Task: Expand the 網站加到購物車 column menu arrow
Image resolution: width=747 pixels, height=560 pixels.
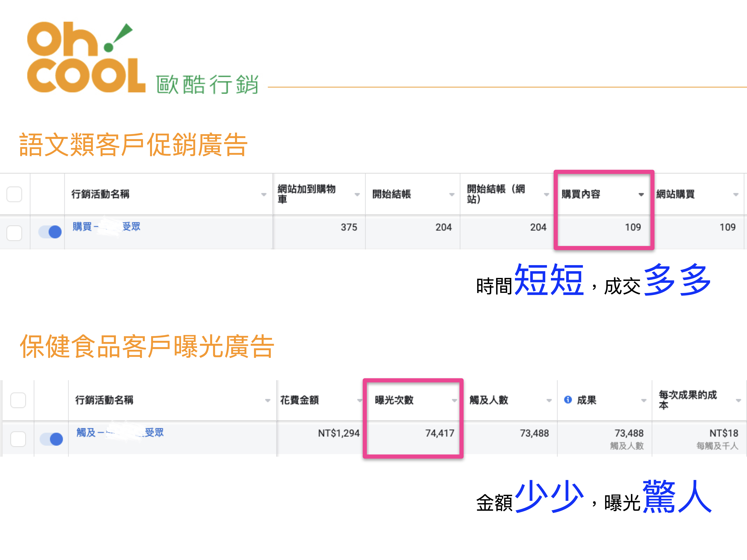Action: click(357, 194)
